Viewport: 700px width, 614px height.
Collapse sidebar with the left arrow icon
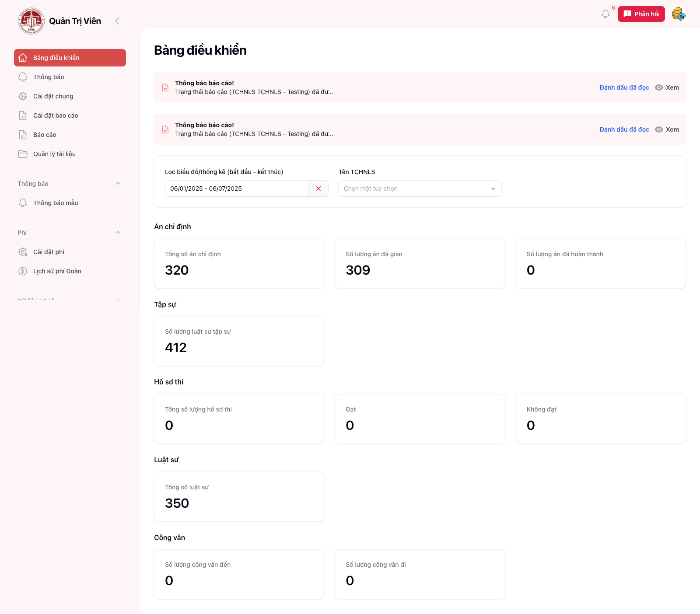pyautogui.click(x=117, y=21)
